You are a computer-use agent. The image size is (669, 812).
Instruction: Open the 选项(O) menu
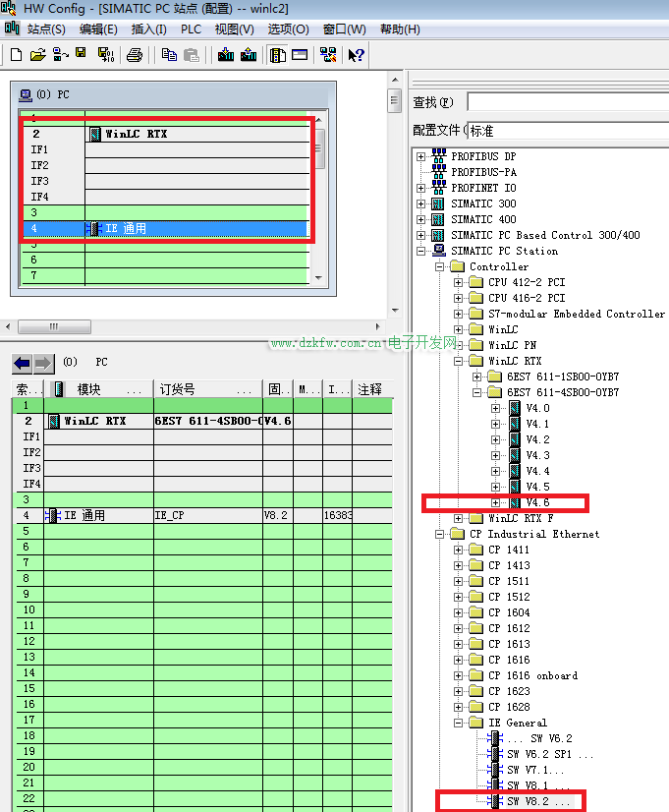click(288, 29)
